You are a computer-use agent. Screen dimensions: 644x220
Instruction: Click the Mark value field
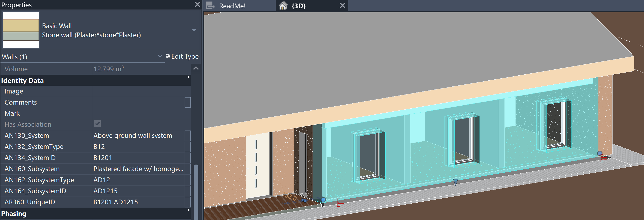tap(138, 113)
